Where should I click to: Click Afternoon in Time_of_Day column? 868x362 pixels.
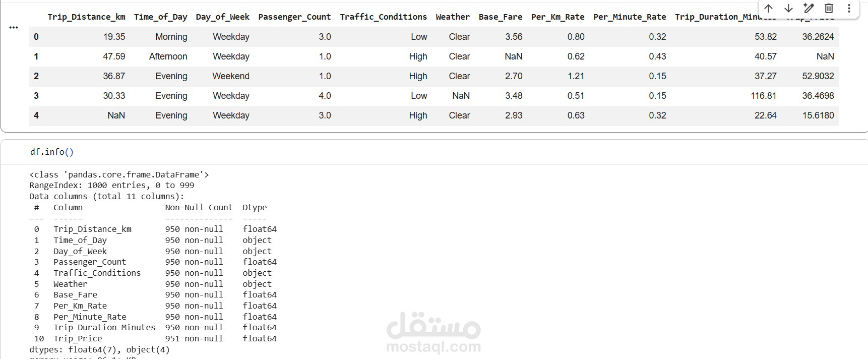coord(168,56)
